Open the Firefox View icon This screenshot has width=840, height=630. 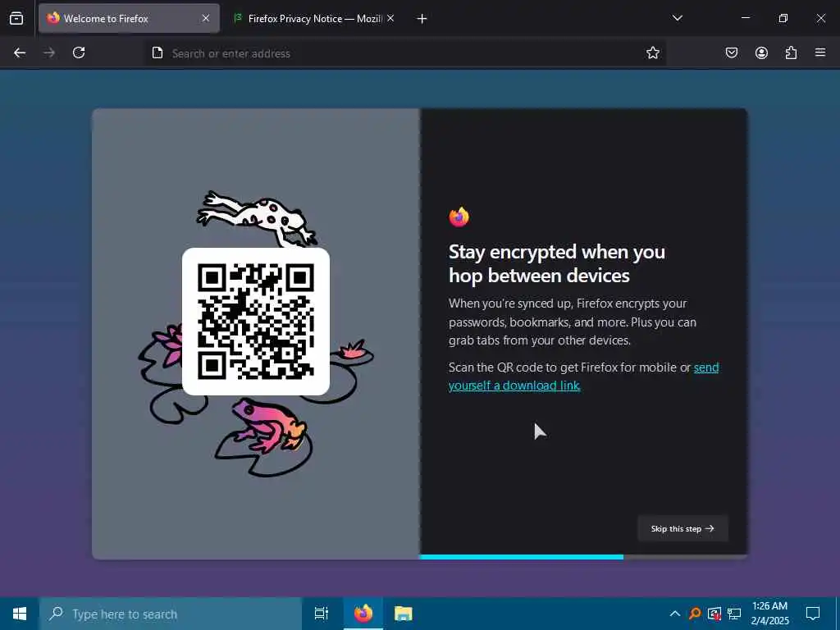(16, 18)
